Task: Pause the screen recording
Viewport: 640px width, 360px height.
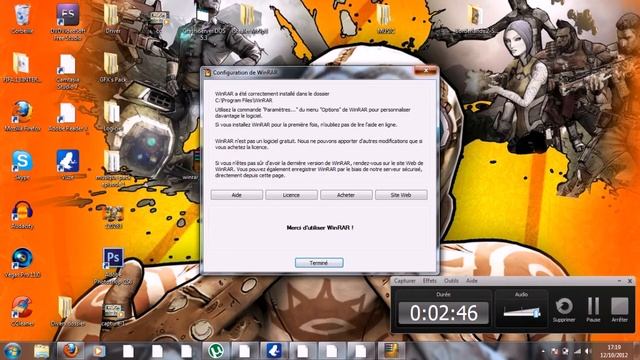Action: click(593, 310)
